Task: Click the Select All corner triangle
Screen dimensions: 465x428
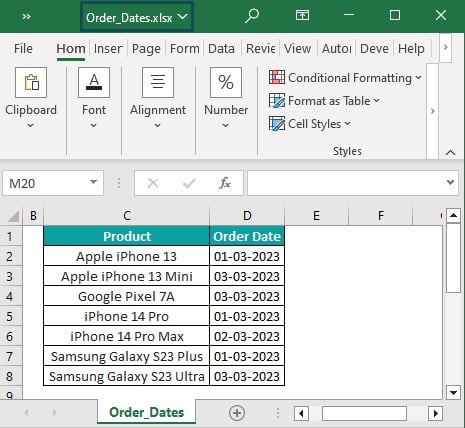Action: (x=13, y=216)
